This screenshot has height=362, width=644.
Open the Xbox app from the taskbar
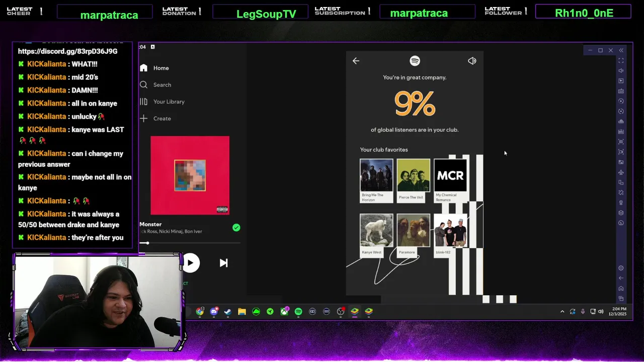coord(284,312)
